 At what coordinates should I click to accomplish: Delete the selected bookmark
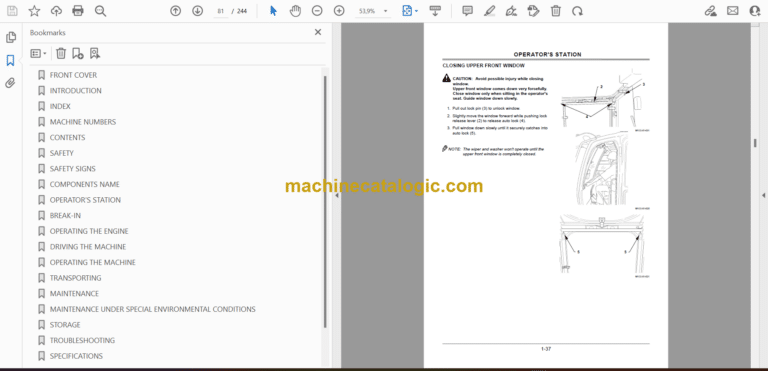click(x=61, y=53)
